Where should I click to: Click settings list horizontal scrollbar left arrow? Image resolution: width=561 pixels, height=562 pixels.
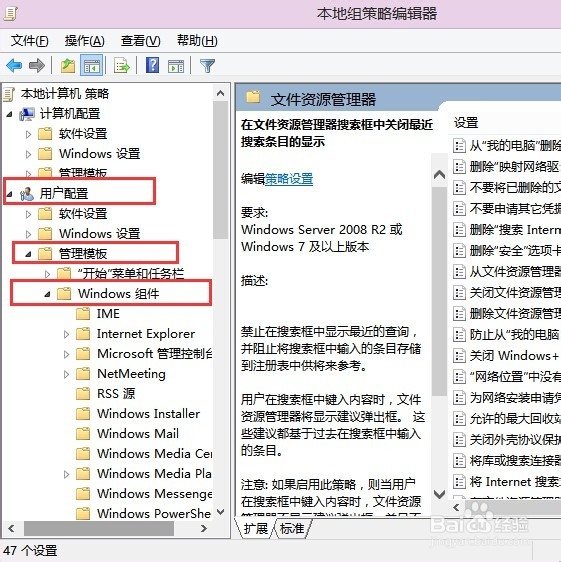pyautogui.click(x=456, y=508)
